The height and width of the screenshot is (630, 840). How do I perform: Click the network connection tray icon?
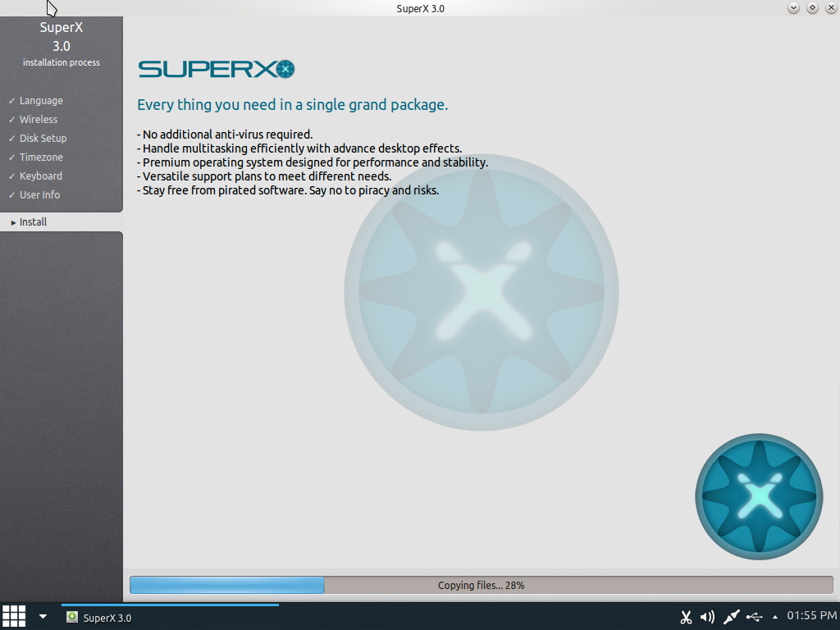[731, 617]
